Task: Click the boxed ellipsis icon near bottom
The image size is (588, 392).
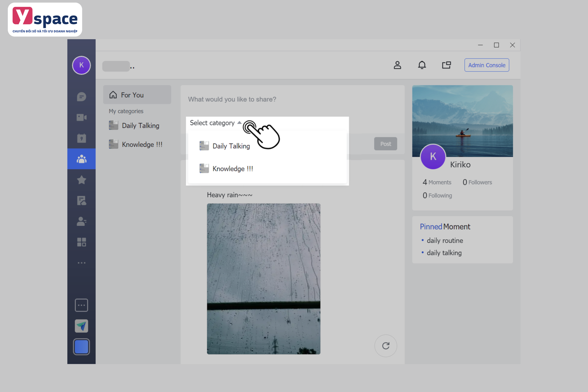Action: (82, 305)
